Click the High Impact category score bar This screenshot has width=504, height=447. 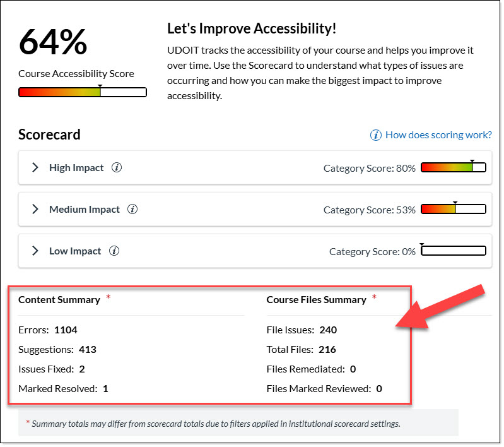(x=453, y=168)
